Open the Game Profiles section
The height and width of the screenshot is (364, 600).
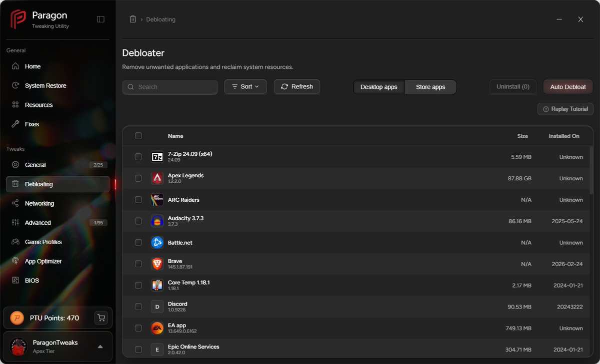tap(43, 242)
